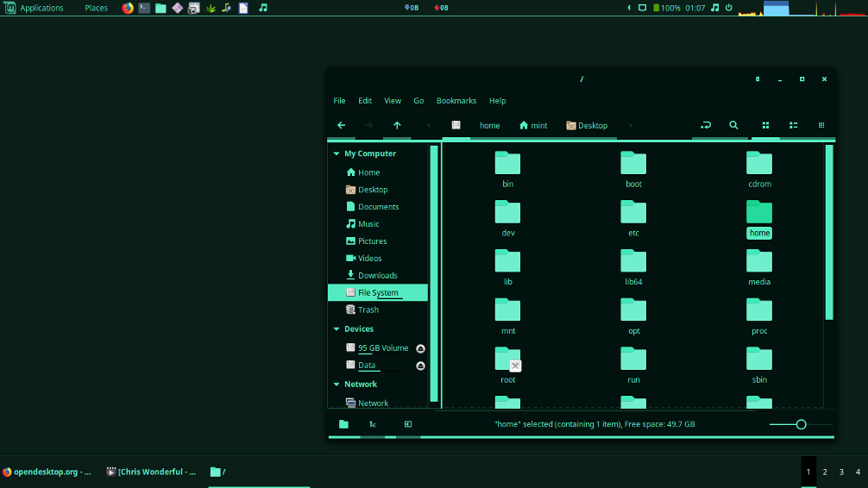Go back using the back arrow

pyautogui.click(x=341, y=126)
